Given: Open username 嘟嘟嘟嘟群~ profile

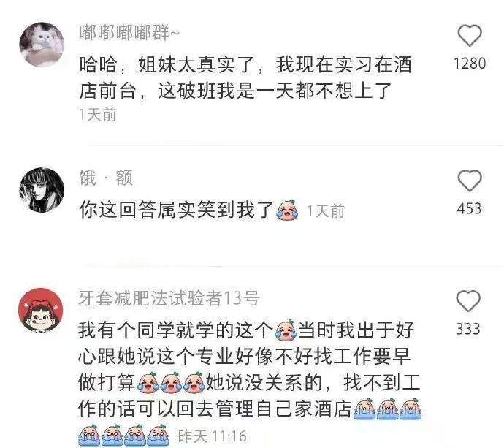Looking at the screenshot, I should pos(129,33).
